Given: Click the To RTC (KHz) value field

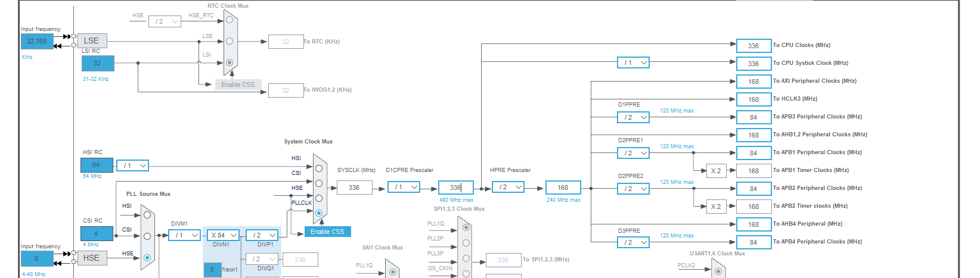Looking at the screenshot, I should 286,42.
